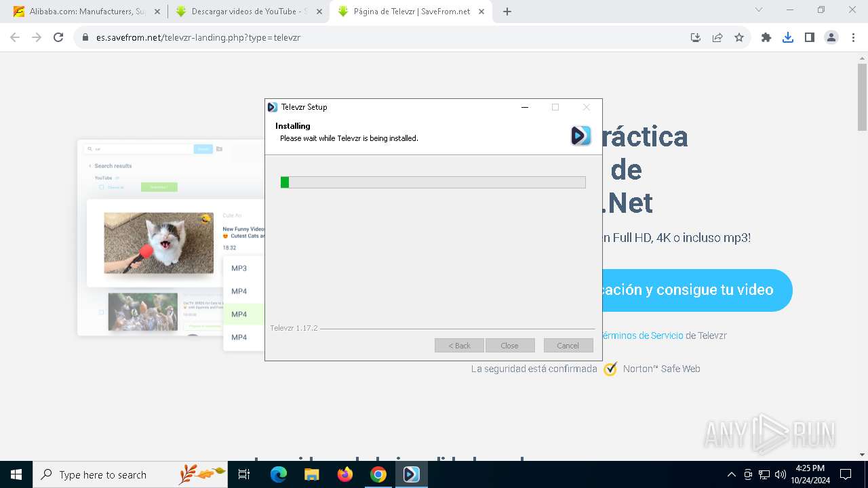Open the Chrome profile avatar
Viewport: 868px width, 488px height.
831,38
